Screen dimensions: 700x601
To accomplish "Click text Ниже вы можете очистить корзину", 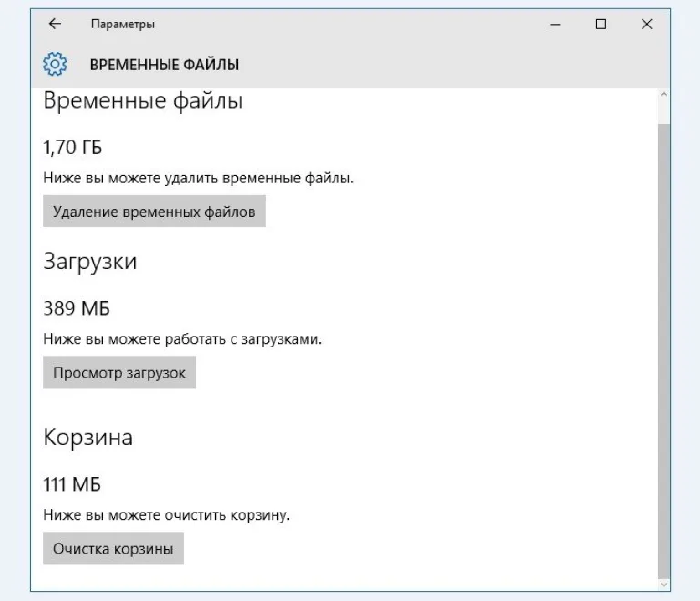I will point(167,515).
